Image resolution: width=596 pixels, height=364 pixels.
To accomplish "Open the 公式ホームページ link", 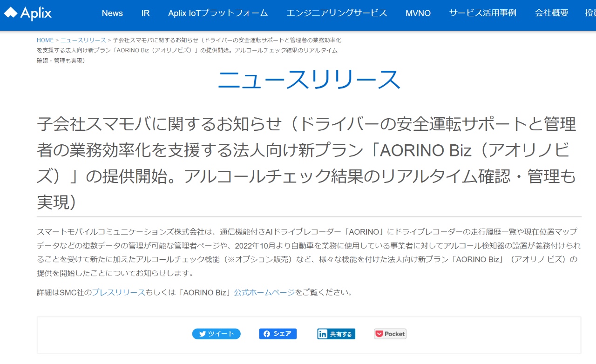I will [264, 292].
